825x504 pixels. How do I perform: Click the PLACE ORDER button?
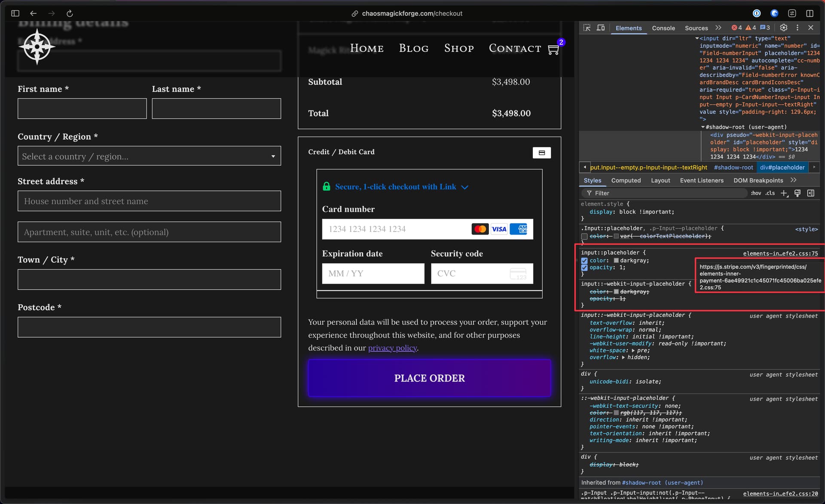[x=429, y=378]
